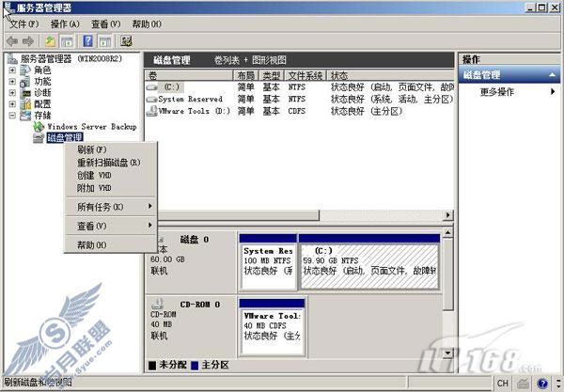Click the 卷 column header

(189, 75)
